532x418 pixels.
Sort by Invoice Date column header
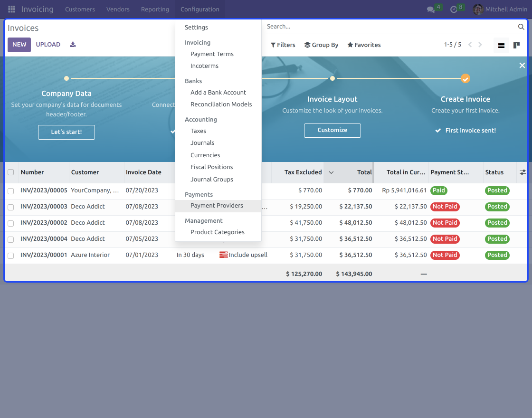(x=143, y=172)
